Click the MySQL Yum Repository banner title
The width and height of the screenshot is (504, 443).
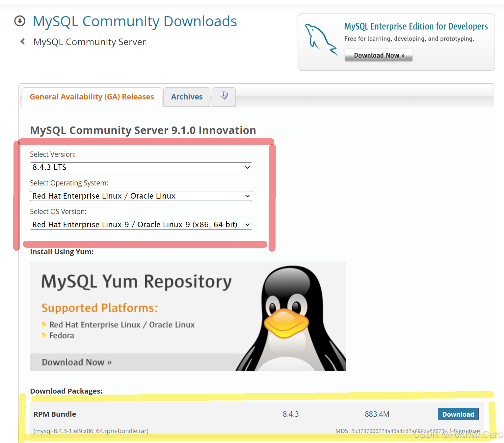[x=137, y=282]
